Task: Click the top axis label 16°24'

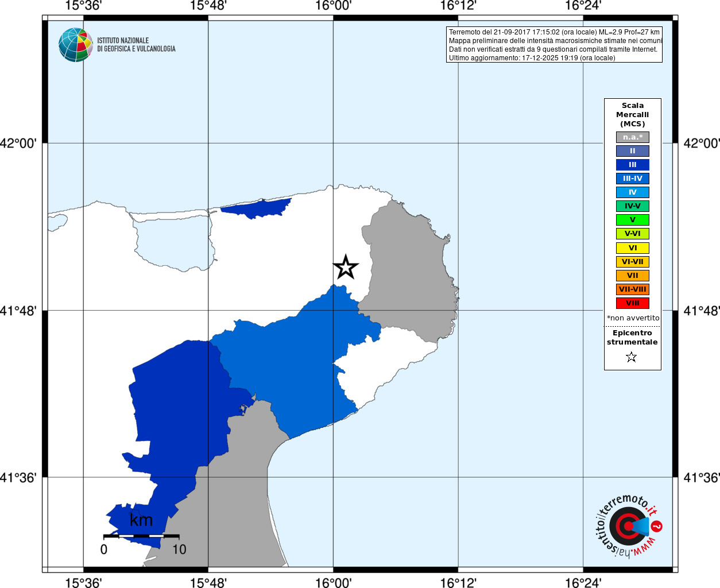Action: coord(583,6)
